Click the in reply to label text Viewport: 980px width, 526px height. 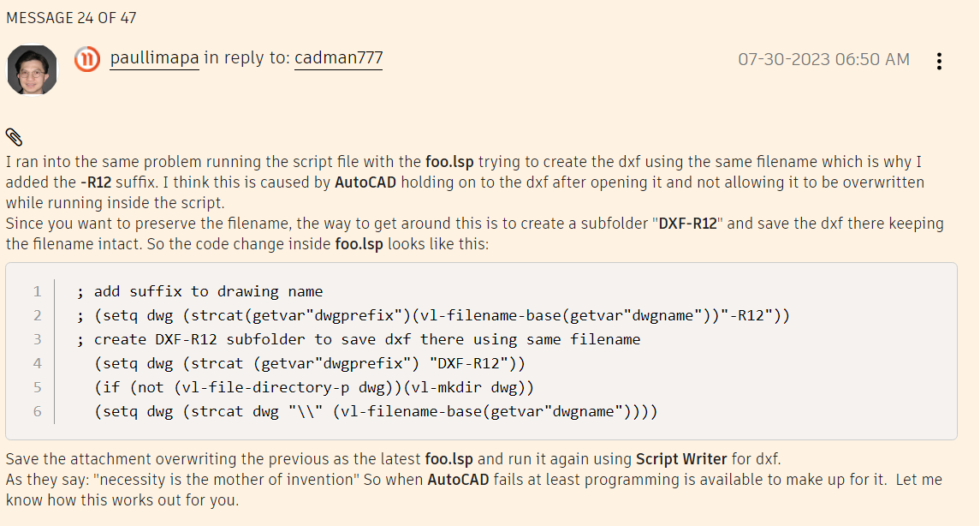click(245, 58)
